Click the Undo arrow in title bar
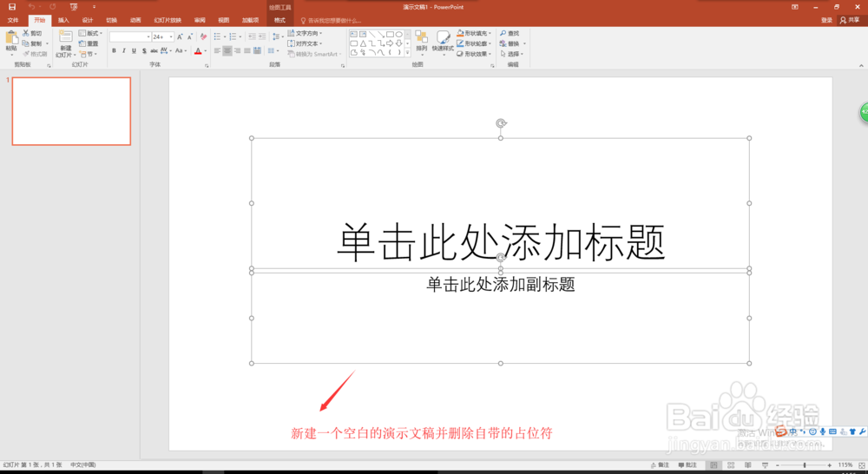The width and height of the screenshot is (868, 474). (31, 7)
